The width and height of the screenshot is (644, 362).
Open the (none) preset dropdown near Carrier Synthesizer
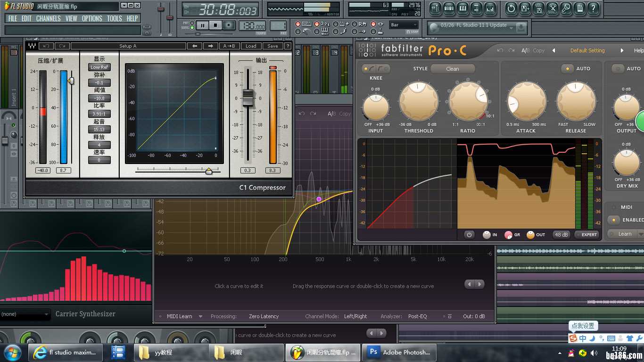coord(25,314)
